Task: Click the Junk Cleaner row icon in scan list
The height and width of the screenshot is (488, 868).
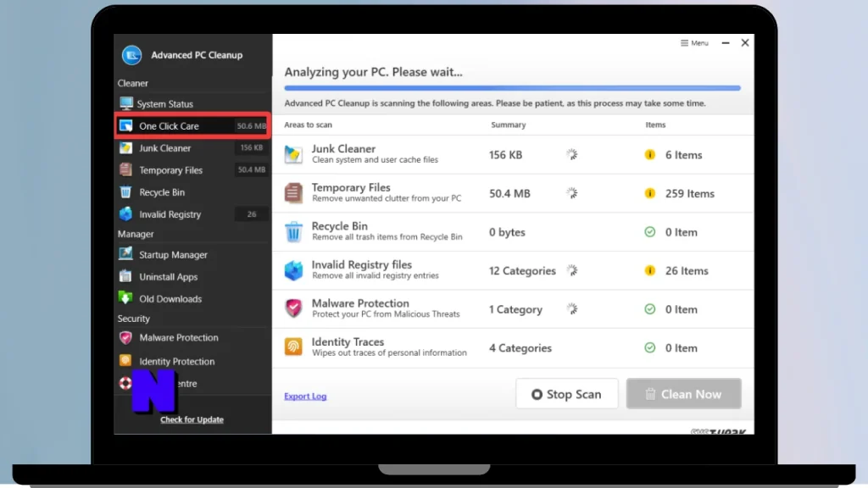Action: (x=293, y=154)
